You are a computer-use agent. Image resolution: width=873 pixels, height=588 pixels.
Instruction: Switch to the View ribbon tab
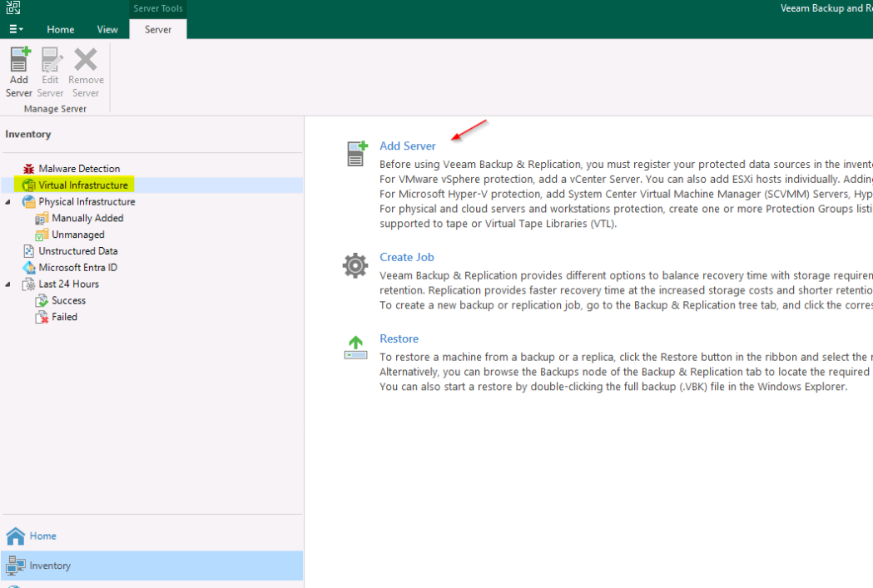point(107,29)
